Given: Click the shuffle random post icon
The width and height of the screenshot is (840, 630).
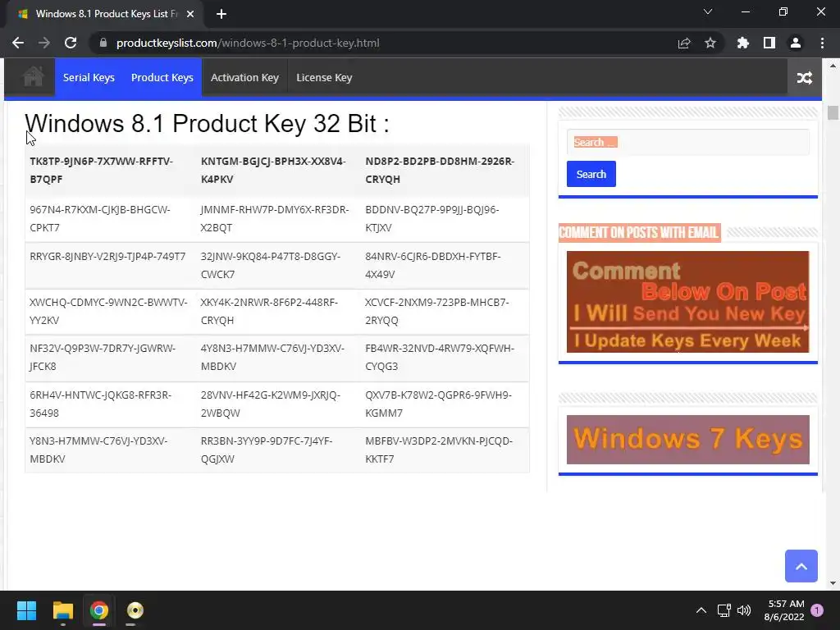Looking at the screenshot, I should click(x=805, y=78).
